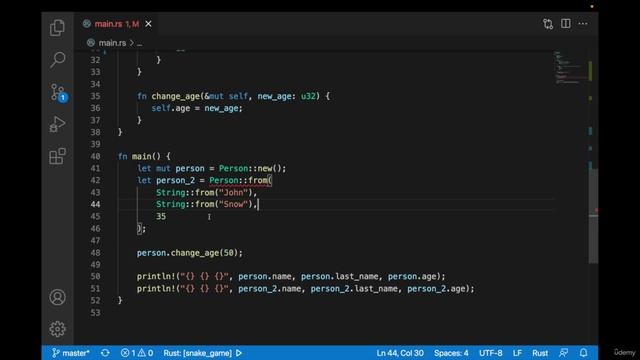Click the vertical editor scrollbar thumb
The height and width of the screenshot is (360, 640).
pyautogui.click(x=593, y=216)
